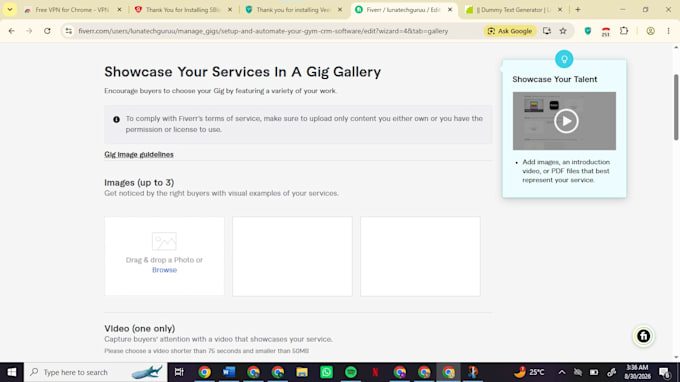680x382 pixels.
Task: Open Microsoft Word from the taskbar
Action: coord(229,372)
